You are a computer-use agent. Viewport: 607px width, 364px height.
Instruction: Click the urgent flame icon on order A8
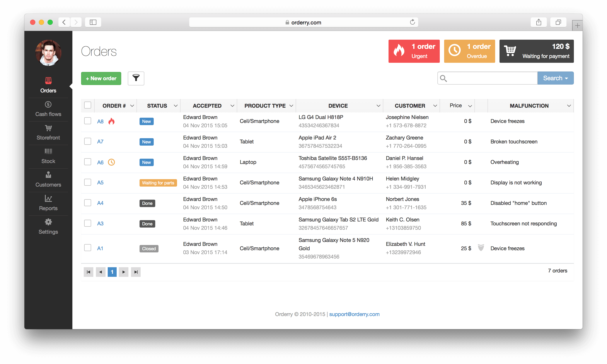point(112,121)
